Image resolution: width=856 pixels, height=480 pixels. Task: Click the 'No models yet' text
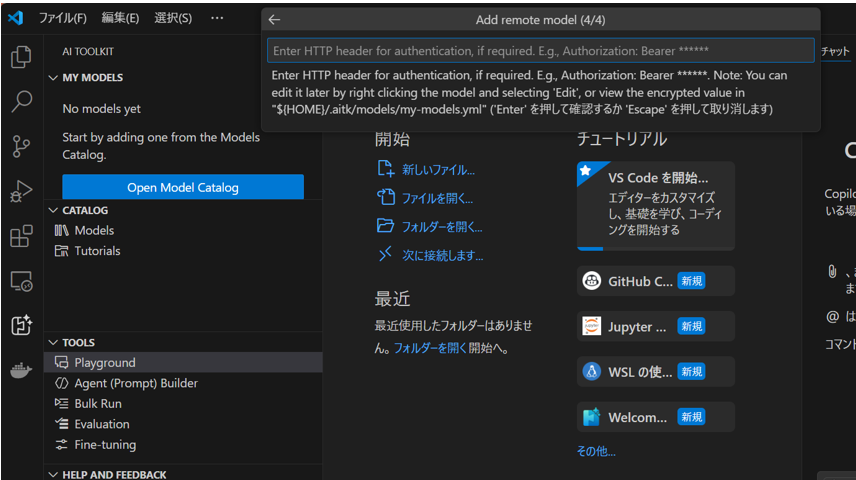[102, 109]
